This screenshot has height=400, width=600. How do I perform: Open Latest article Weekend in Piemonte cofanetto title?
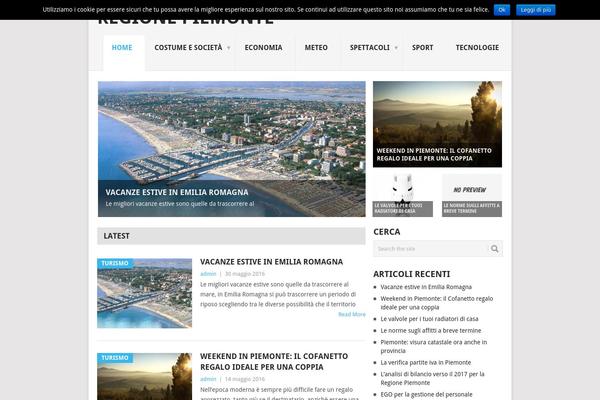274,362
